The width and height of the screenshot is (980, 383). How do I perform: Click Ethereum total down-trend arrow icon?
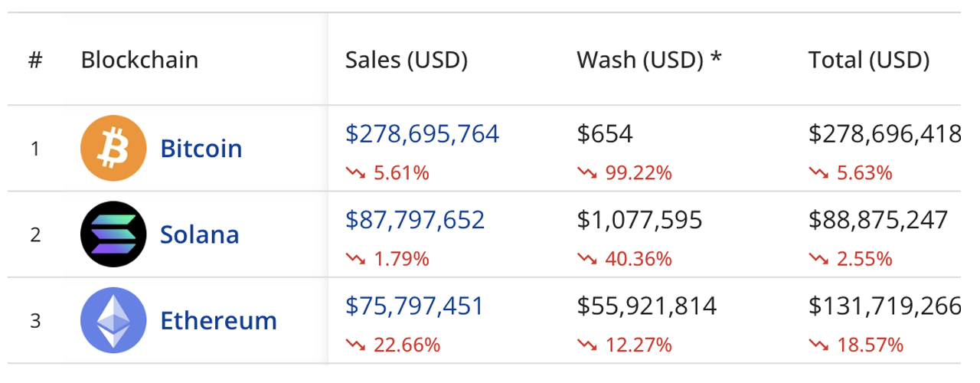(x=818, y=345)
